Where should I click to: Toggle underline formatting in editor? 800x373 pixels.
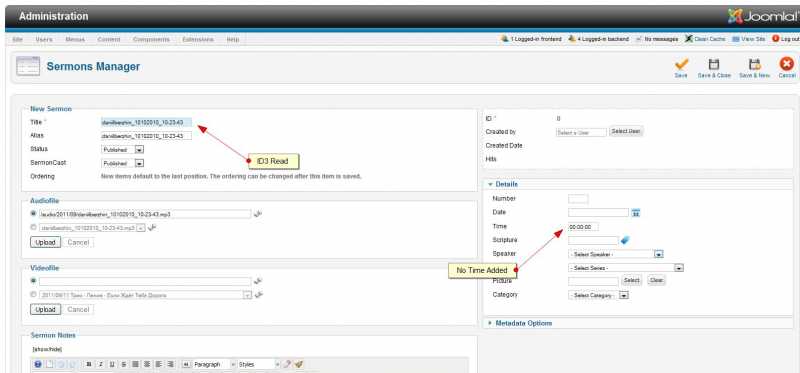112,364
